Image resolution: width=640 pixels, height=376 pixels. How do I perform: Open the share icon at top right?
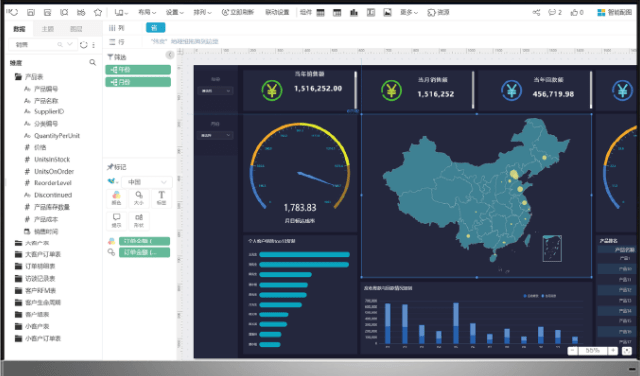[x=536, y=13]
